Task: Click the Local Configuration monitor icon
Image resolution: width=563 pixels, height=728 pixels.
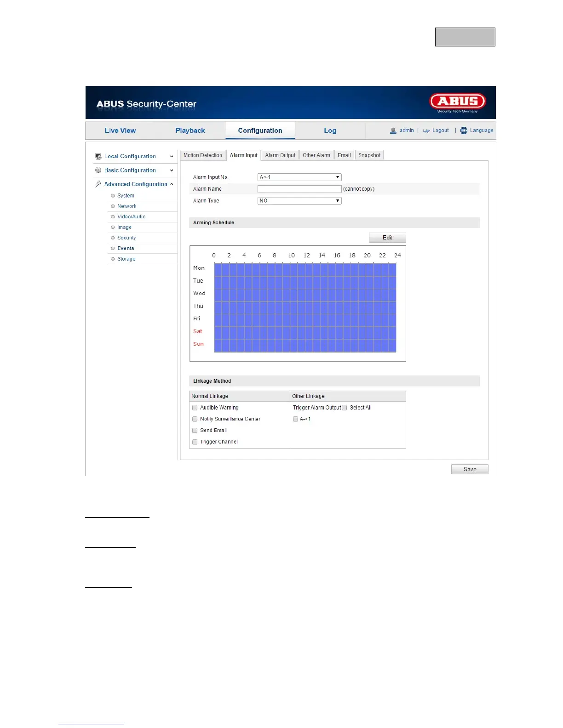Action: pos(98,156)
